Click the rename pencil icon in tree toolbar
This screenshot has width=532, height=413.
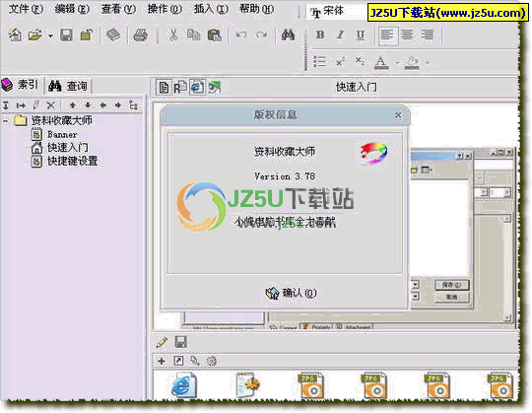36,105
